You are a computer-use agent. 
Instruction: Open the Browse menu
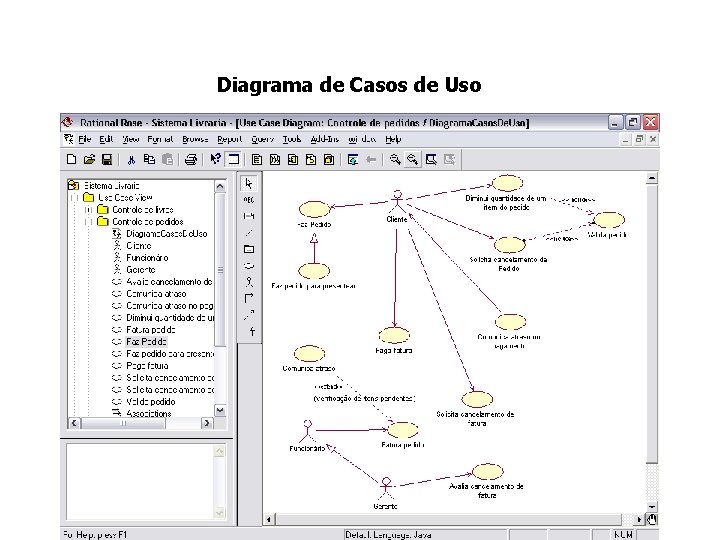tap(195, 139)
